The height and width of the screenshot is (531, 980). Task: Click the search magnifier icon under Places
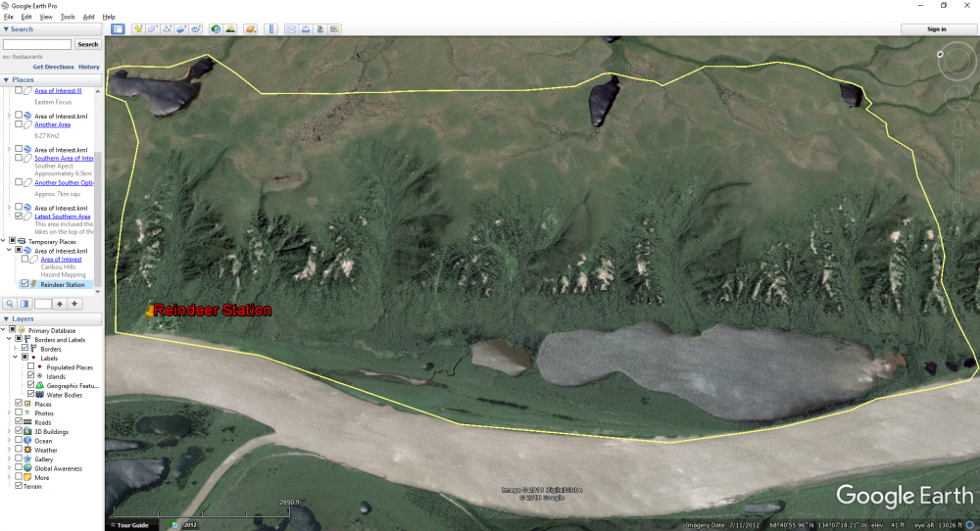tap(10, 304)
